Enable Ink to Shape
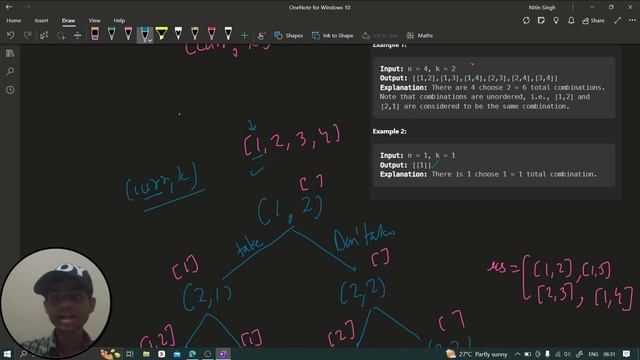640x360 pixels. point(333,36)
